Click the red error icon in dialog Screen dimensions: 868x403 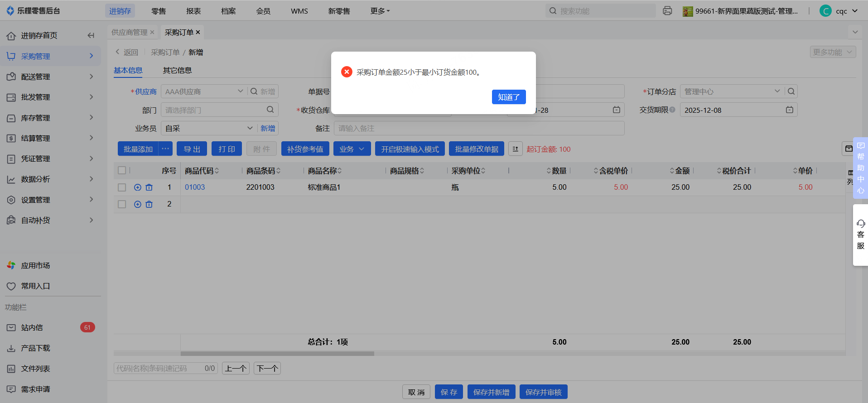tap(347, 72)
